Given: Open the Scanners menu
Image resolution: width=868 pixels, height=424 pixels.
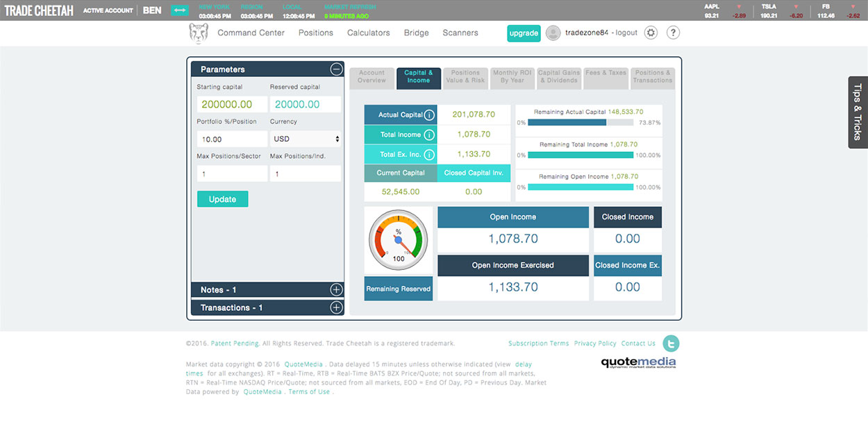Looking at the screenshot, I should point(460,33).
